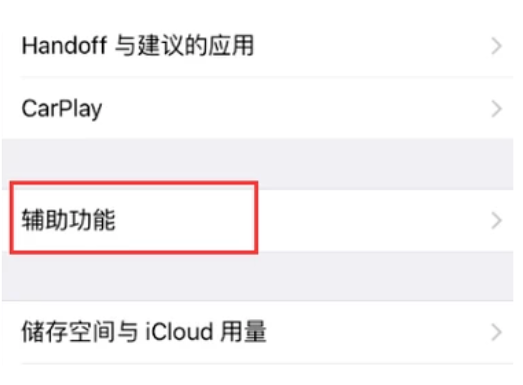Click blank area of the Handoff row

(370, 46)
